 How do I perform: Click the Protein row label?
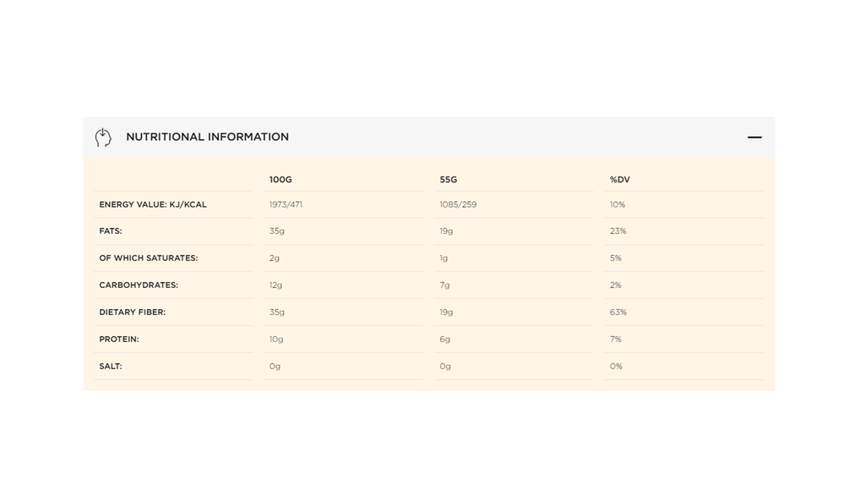pos(119,339)
